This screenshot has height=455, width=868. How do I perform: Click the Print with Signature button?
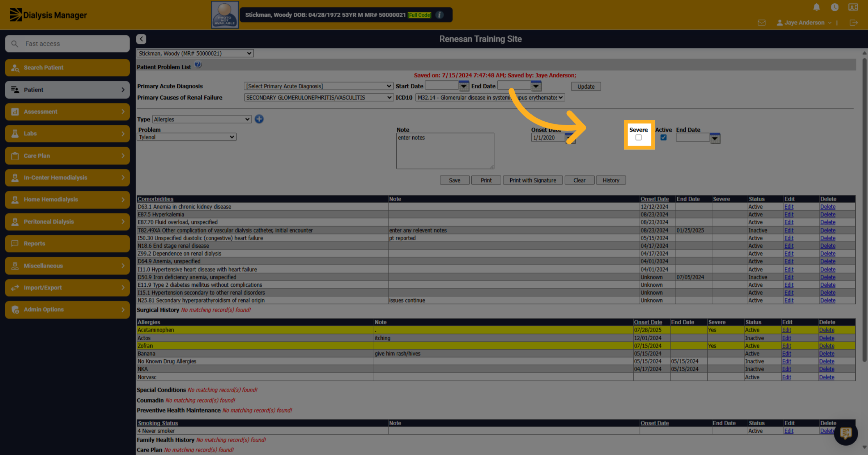tap(533, 180)
